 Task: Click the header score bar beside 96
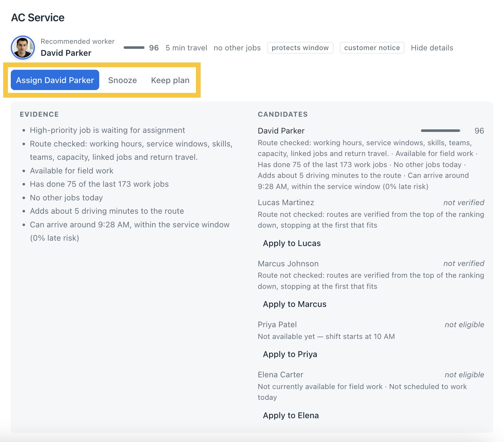134,48
